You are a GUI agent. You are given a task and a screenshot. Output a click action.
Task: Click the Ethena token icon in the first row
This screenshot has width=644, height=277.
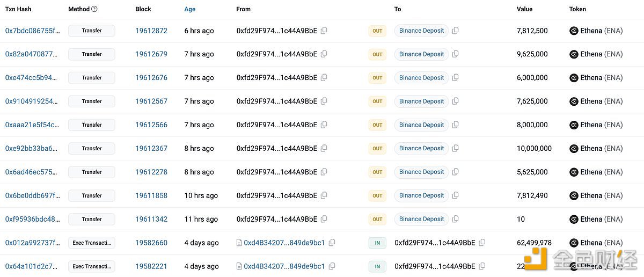coord(574,31)
